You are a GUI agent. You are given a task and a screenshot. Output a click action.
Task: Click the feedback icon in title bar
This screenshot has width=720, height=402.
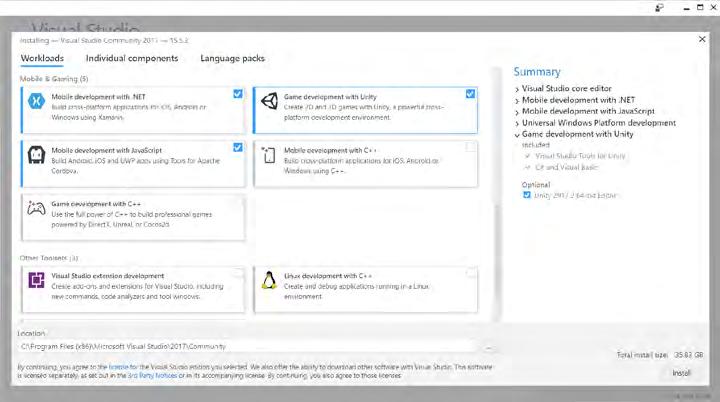(x=659, y=7)
